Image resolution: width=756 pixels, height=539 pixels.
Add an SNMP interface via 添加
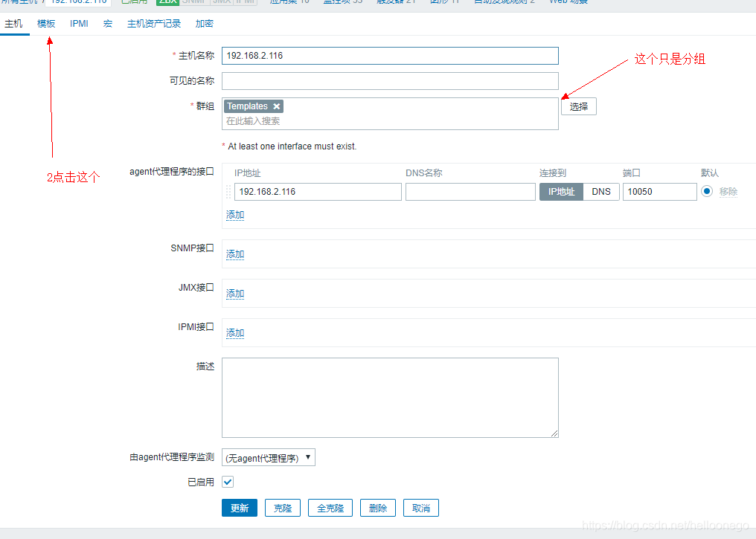coord(235,254)
